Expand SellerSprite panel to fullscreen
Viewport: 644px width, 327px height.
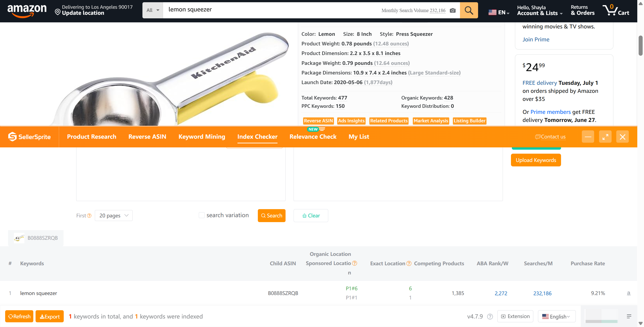[x=605, y=137]
